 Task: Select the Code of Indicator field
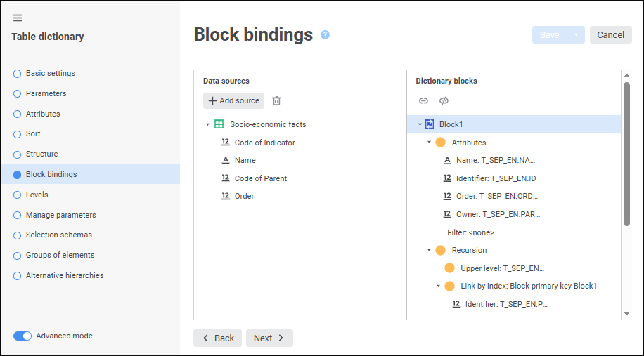264,143
